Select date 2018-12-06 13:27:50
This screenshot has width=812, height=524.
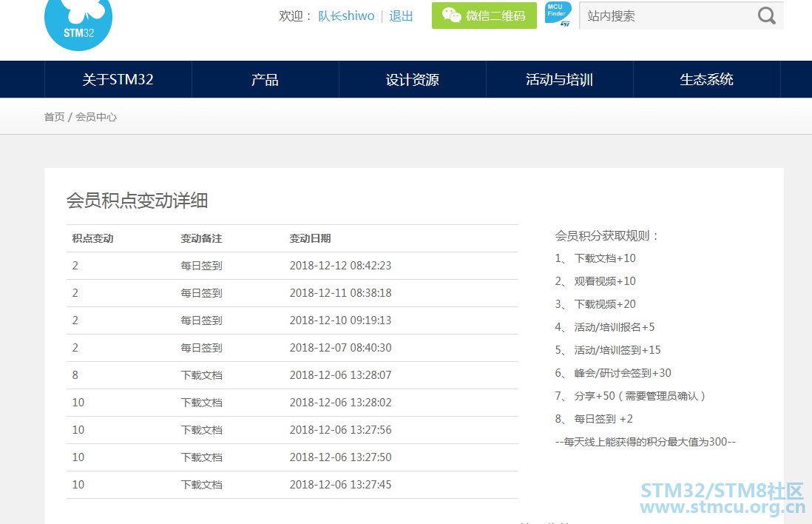(x=340, y=457)
